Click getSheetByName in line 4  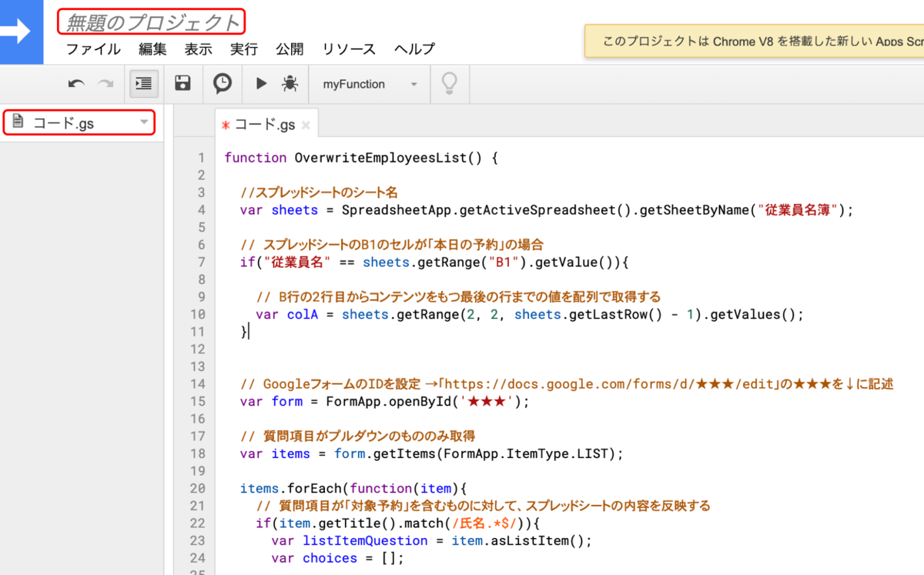coord(695,210)
